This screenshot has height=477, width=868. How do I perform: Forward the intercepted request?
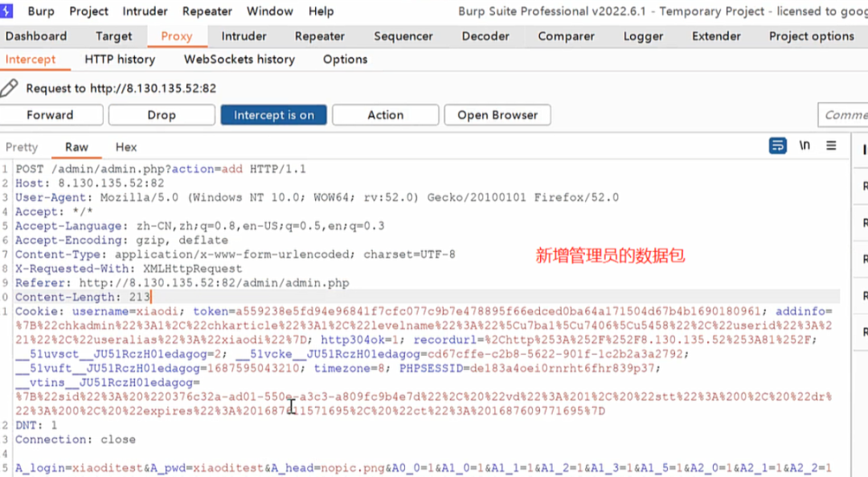coord(50,115)
